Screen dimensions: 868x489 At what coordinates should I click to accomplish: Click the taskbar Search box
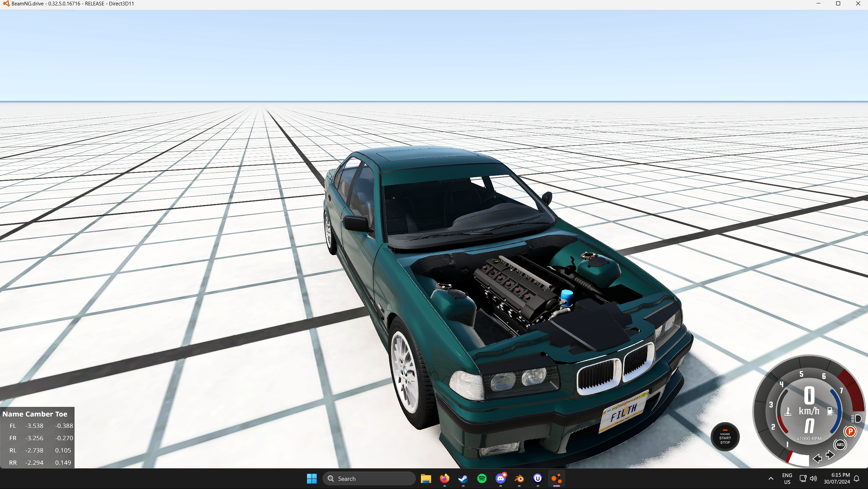[x=369, y=478]
